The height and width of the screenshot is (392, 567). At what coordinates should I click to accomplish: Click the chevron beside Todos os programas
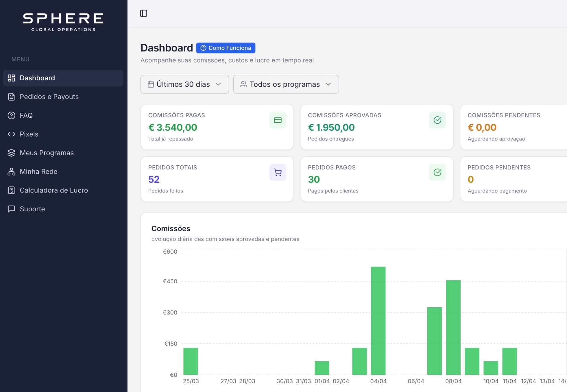[328, 84]
